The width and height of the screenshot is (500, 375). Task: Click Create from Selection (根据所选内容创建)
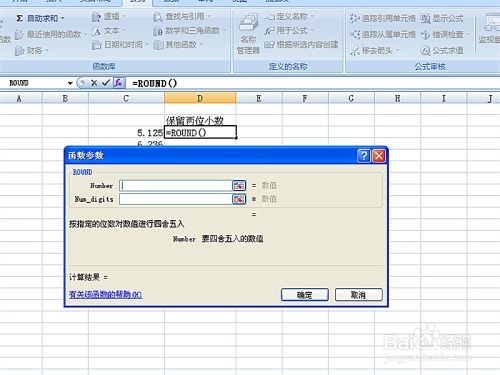pos(301,45)
